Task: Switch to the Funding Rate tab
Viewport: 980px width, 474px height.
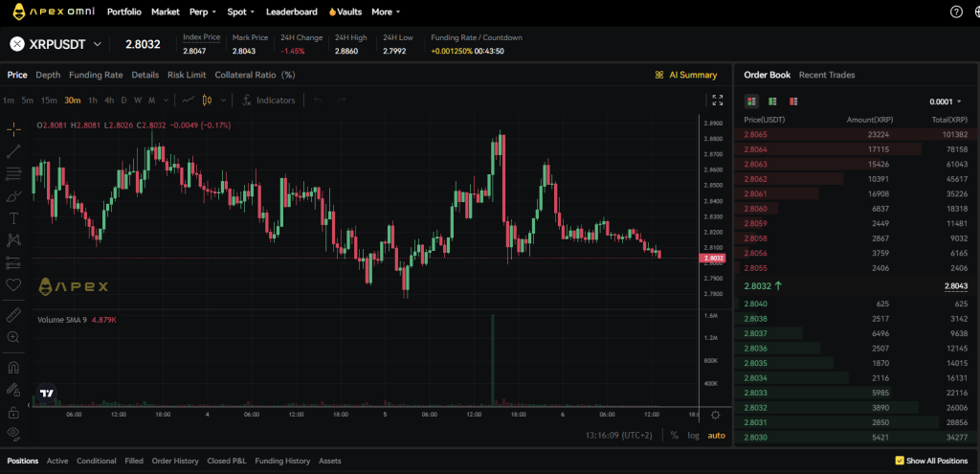Action: click(x=96, y=75)
